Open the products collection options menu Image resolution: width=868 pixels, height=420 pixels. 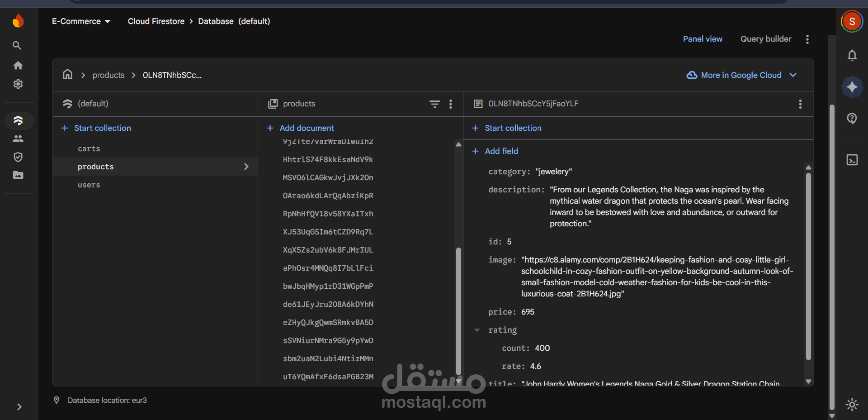click(451, 104)
